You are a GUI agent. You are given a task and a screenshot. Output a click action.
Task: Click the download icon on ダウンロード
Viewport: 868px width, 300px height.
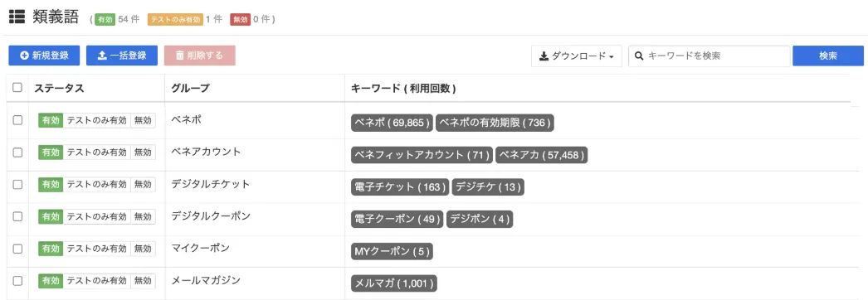click(544, 56)
